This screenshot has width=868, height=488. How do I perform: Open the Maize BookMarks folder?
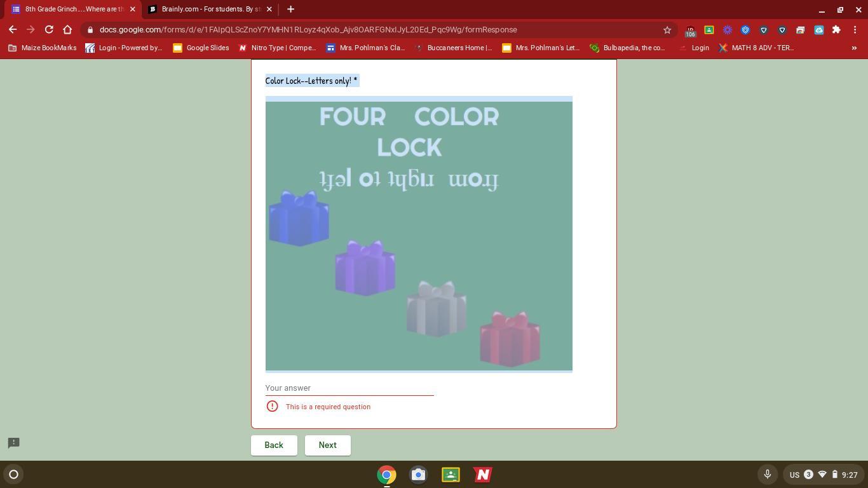tap(42, 48)
